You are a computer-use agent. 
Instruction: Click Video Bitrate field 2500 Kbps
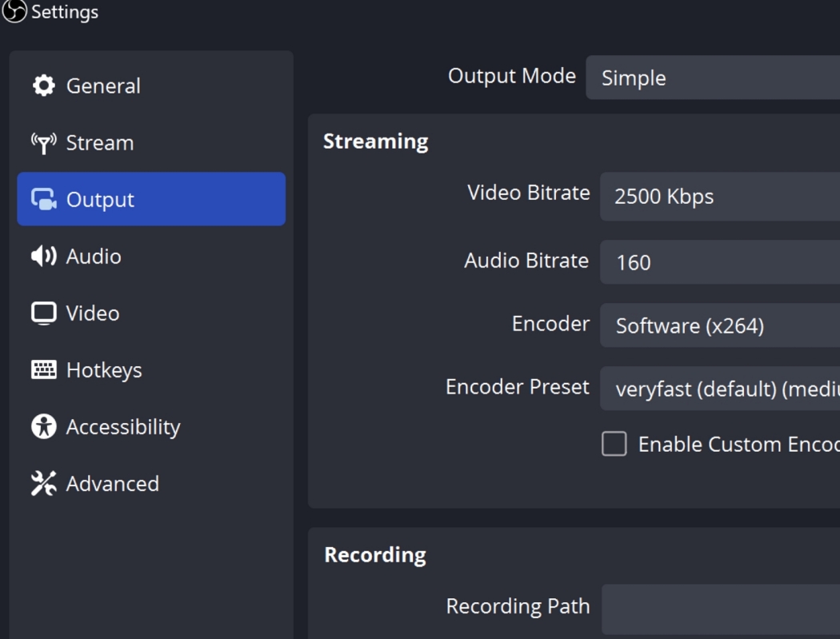[x=720, y=197]
